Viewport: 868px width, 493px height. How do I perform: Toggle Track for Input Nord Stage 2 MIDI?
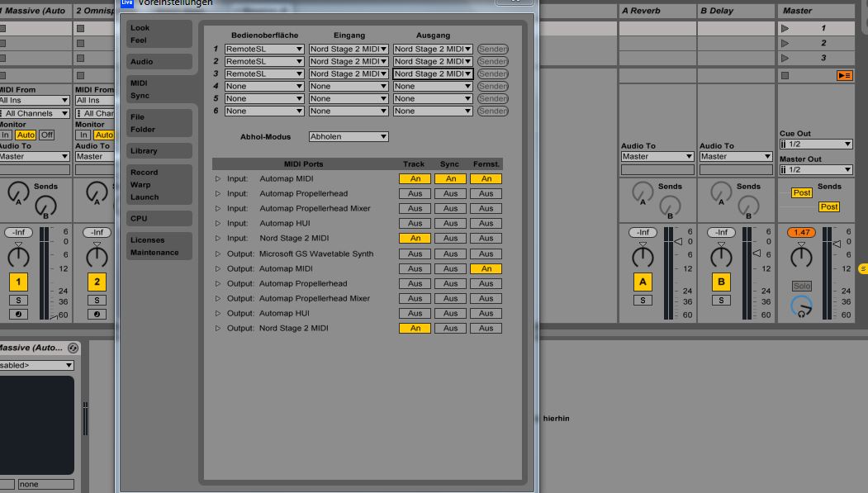coord(415,238)
